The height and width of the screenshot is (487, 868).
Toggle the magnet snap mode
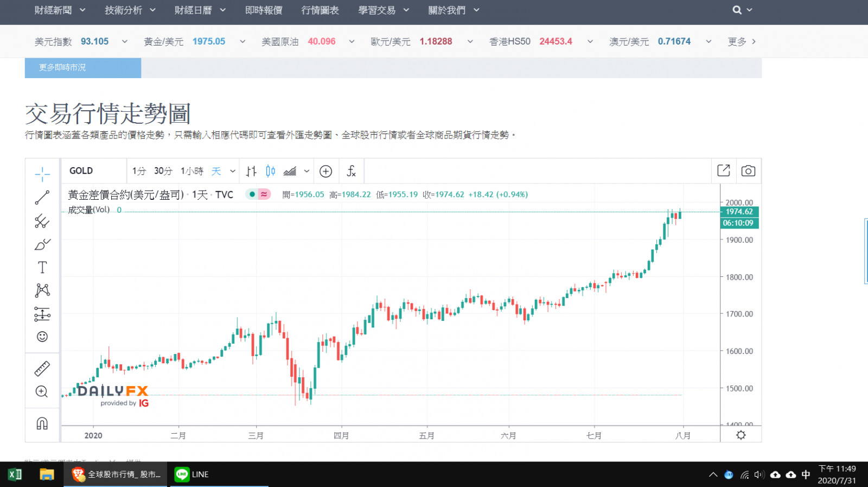(x=42, y=423)
